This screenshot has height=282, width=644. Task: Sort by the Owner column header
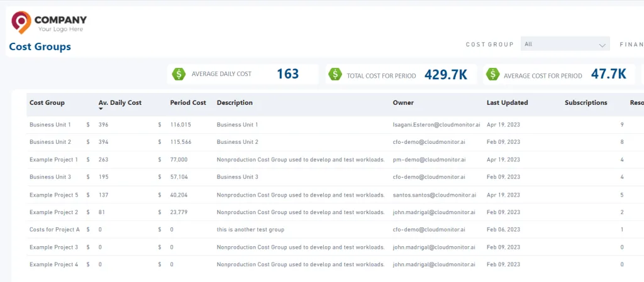(x=403, y=102)
